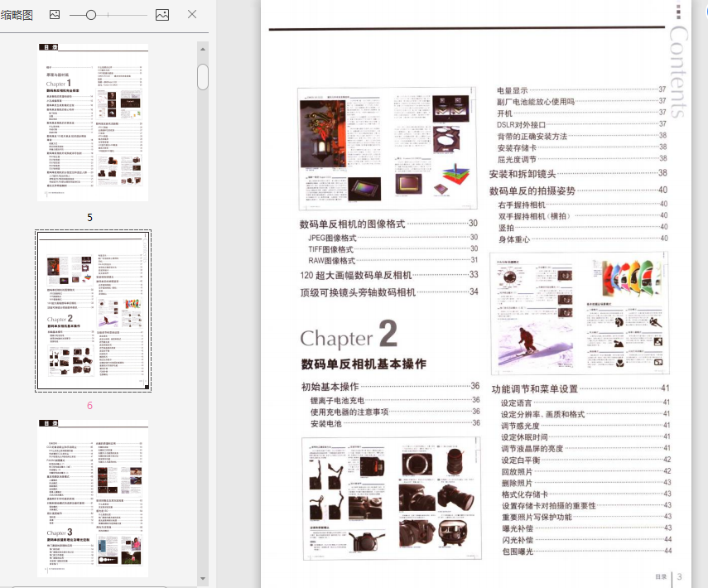
Task: Click the entry 曝光补偿
Action: 518,528
